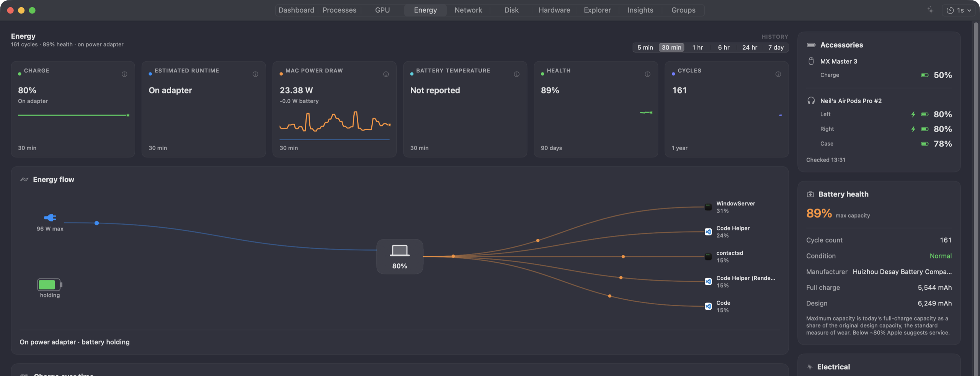Click the laptop icon showing 80%
The height and width of the screenshot is (376, 980).
coord(400,251)
